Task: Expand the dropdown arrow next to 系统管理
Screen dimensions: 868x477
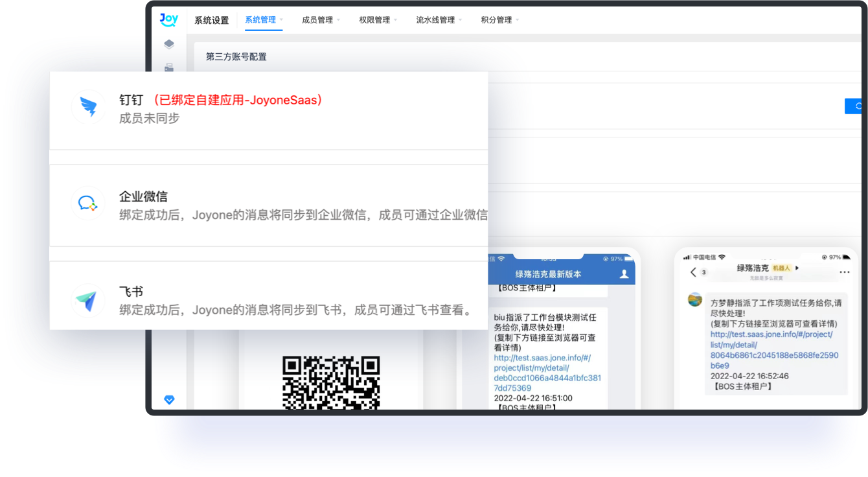Action: coord(281,20)
